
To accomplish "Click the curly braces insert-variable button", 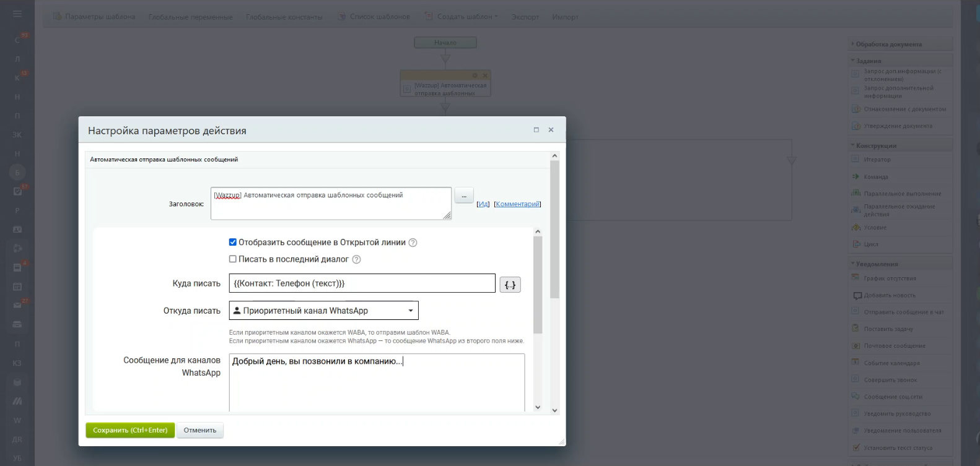I will click(x=510, y=285).
